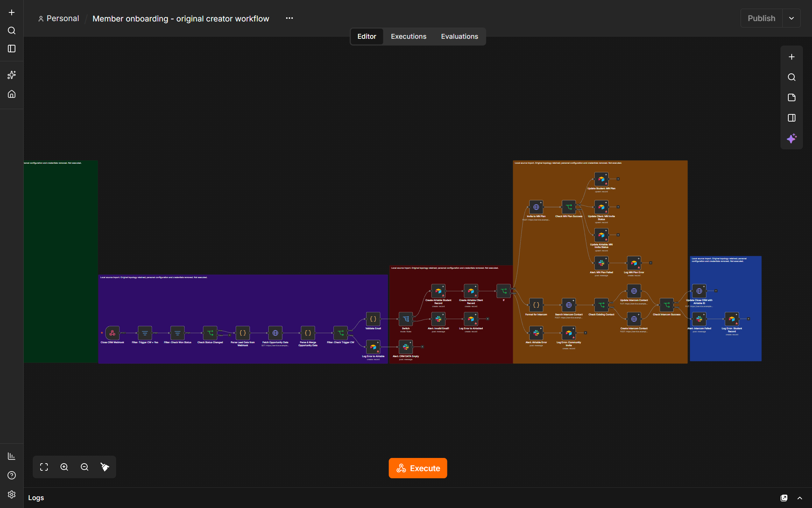812x508 pixels.
Task: Click the fit-to-view zoom icon
Action: (x=44, y=467)
